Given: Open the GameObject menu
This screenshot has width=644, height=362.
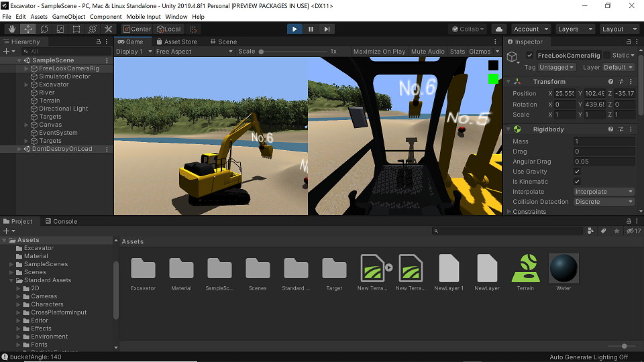Looking at the screenshot, I should coord(68,16).
